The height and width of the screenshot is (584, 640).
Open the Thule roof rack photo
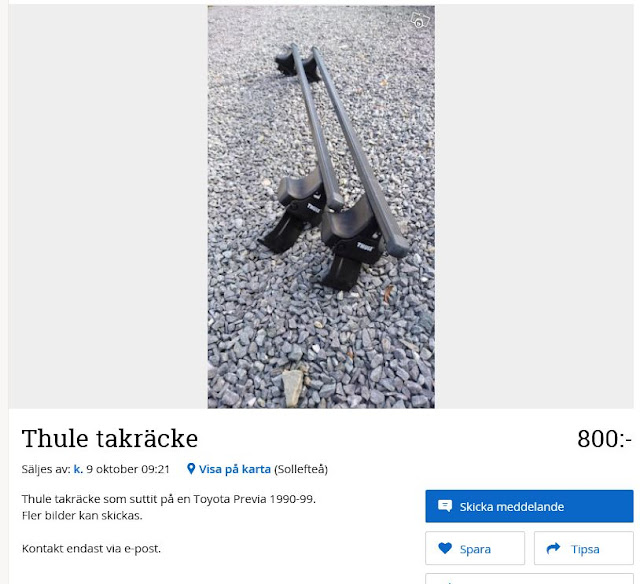(321, 207)
